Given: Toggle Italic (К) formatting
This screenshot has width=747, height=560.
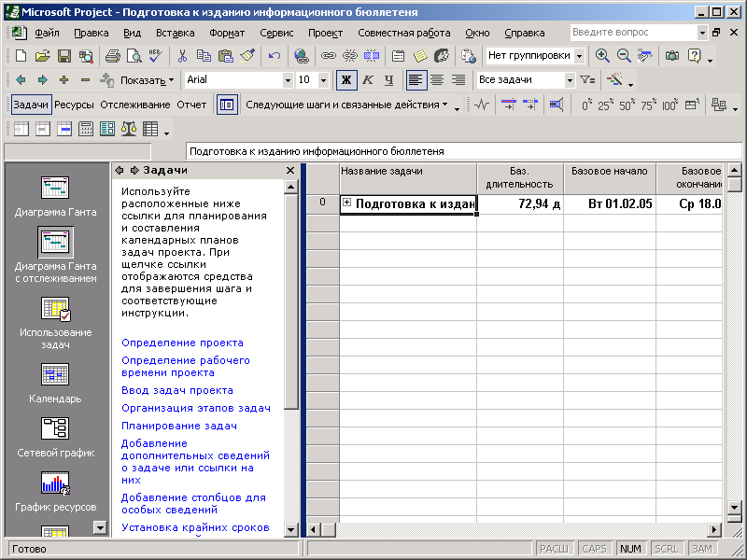Looking at the screenshot, I should tap(367, 80).
